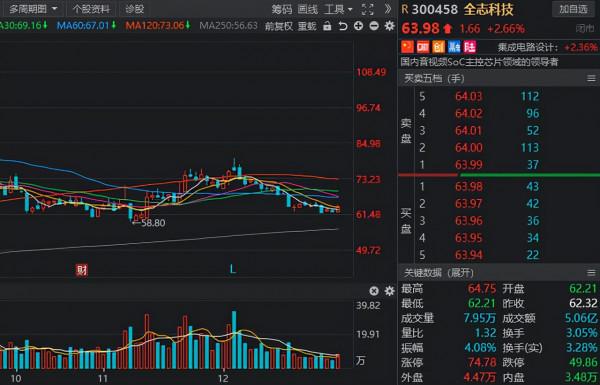Click the 财 financial report marker

pyautogui.click(x=82, y=270)
